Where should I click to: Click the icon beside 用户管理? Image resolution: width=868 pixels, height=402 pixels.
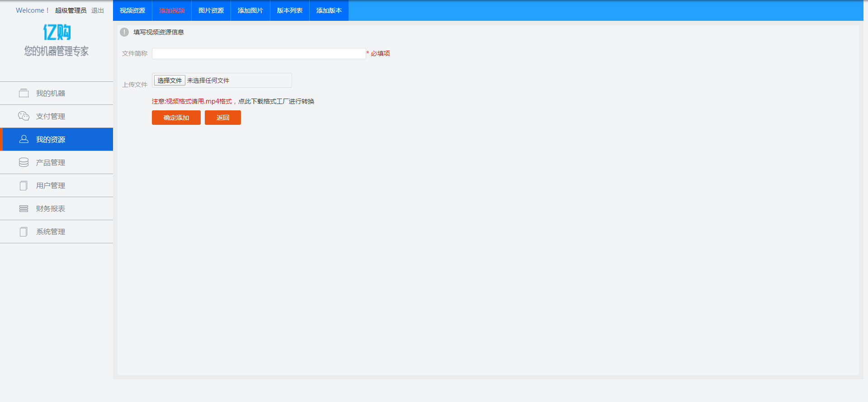[24, 185]
